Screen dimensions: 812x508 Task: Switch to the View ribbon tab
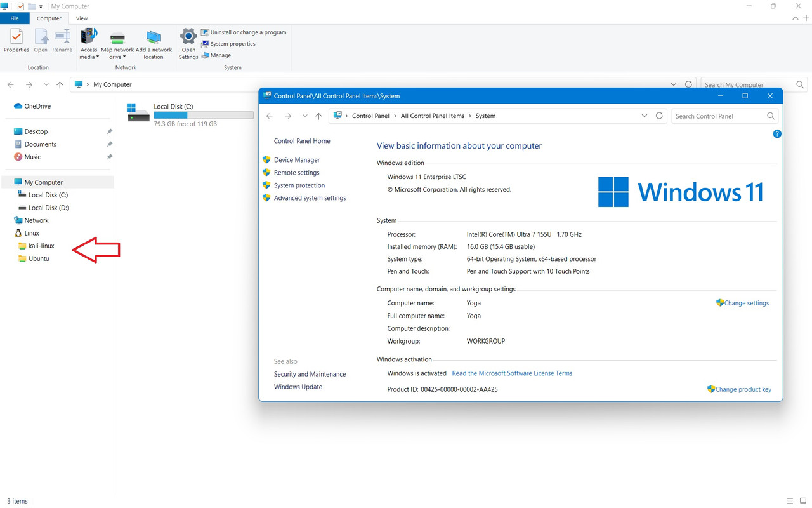coord(82,18)
